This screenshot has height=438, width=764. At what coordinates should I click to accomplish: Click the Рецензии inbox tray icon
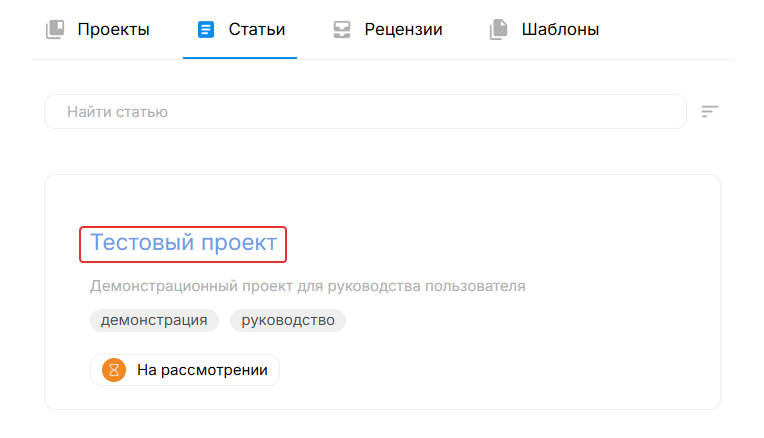pyautogui.click(x=342, y=29)
